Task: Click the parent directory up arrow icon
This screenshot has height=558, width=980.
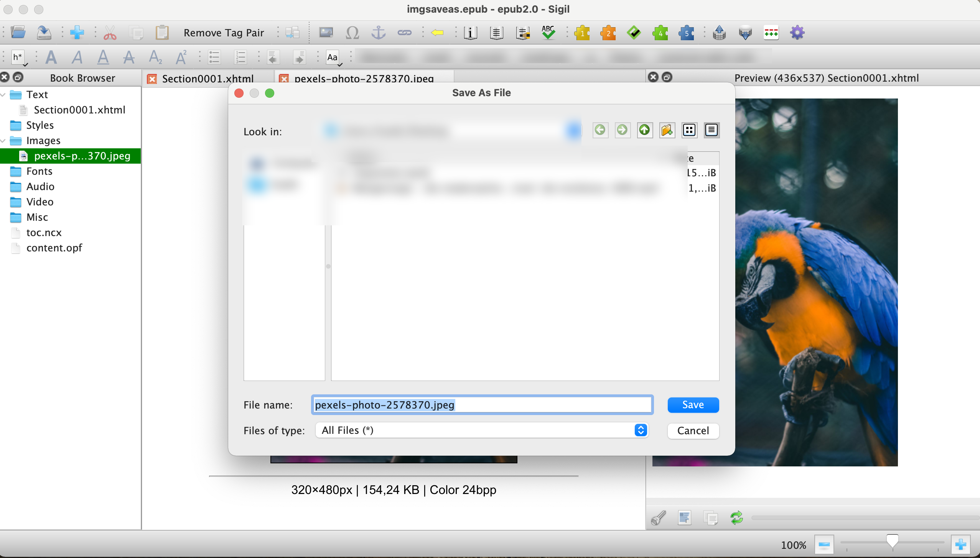Action: [x=645, y=130]
